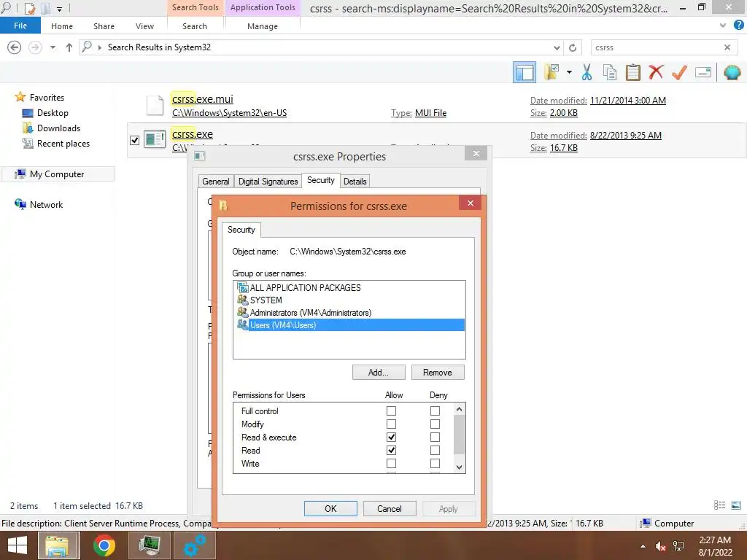Uncheck the csrss.exe item checkbox

(x=134, y=140)
